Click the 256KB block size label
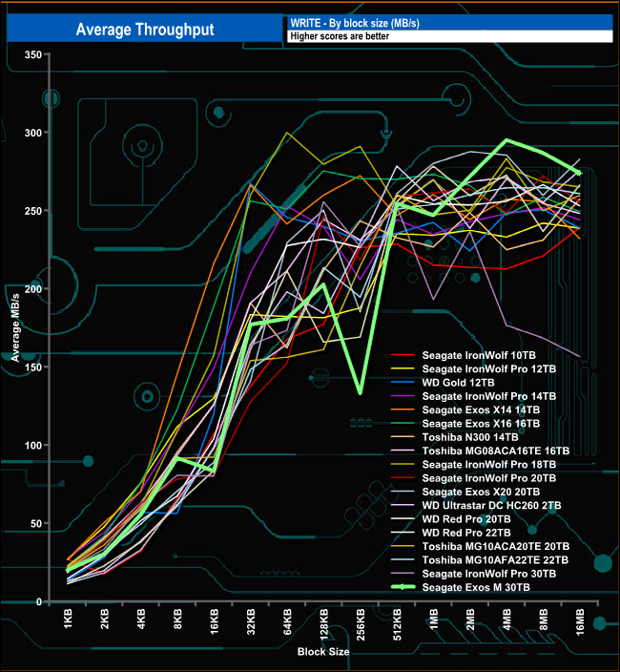The height and width of the screenshot is (672, 620). (361, 625)
